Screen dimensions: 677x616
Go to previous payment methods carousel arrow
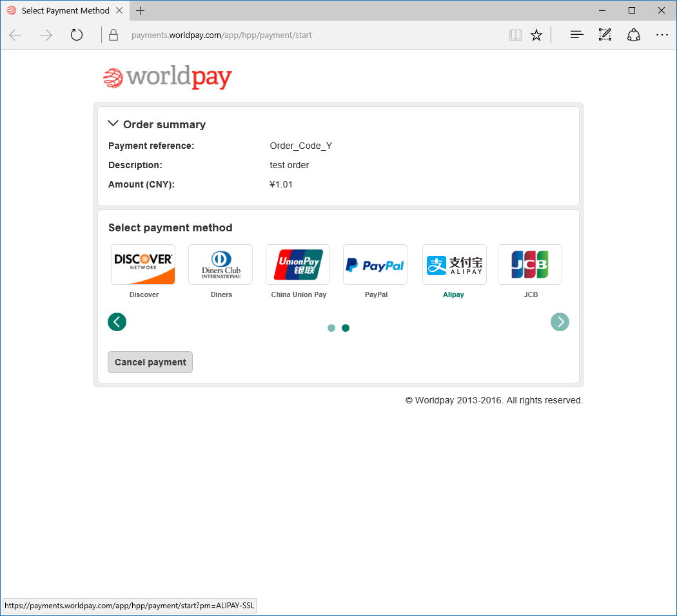[117, 322]
